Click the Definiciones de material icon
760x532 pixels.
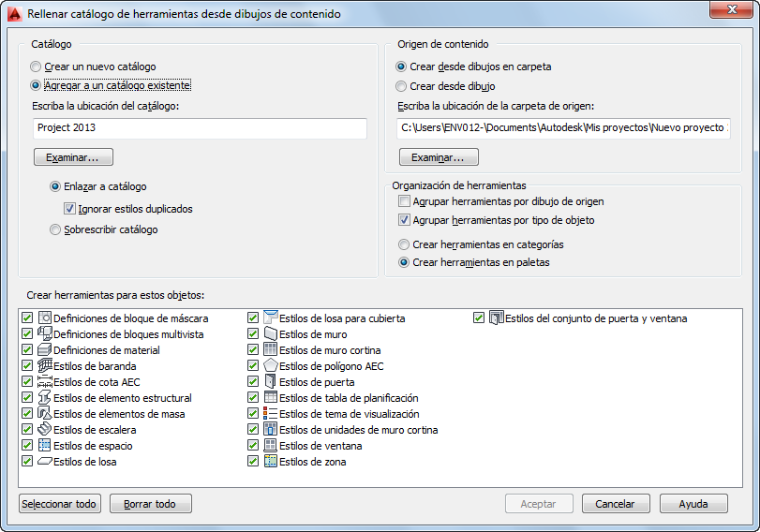click(x=44, y=350)
